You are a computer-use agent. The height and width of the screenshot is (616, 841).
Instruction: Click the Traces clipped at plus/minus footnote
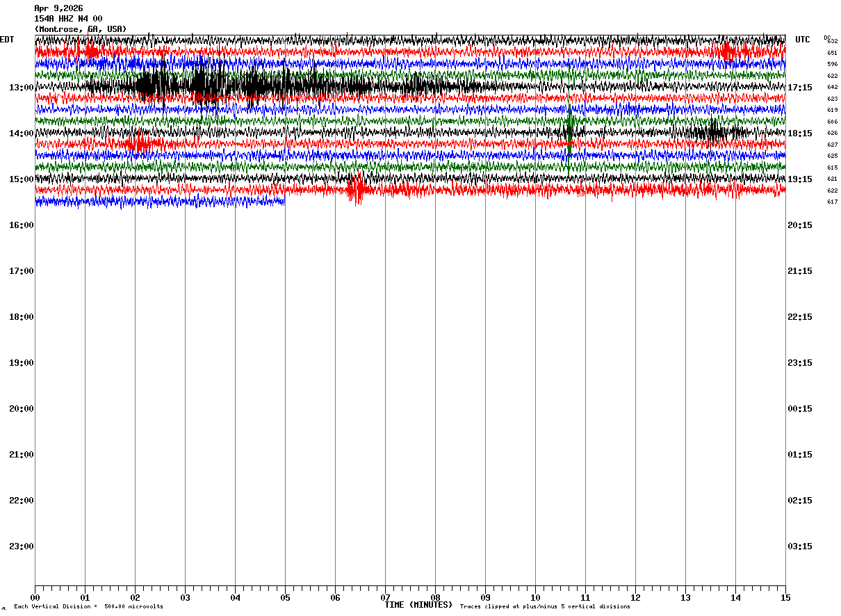[545, 607]
